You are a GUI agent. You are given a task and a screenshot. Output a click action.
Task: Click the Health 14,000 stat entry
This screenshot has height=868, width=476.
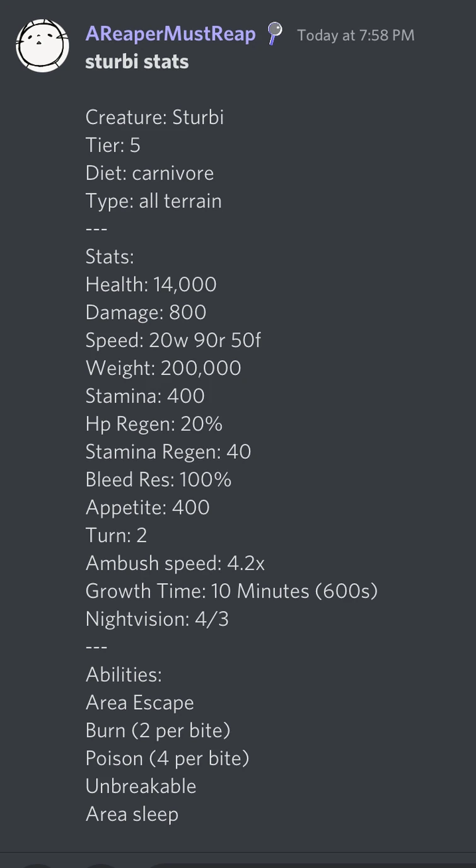click(x=151, y=284)
